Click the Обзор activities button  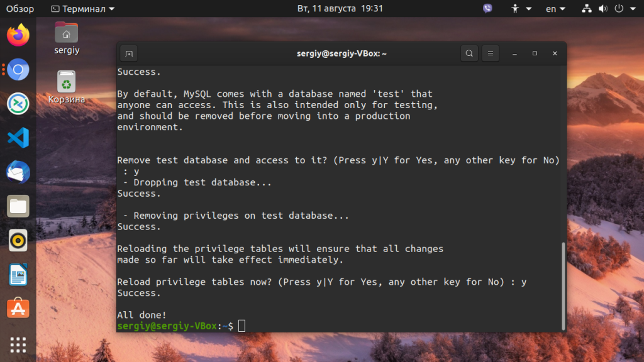19,9
